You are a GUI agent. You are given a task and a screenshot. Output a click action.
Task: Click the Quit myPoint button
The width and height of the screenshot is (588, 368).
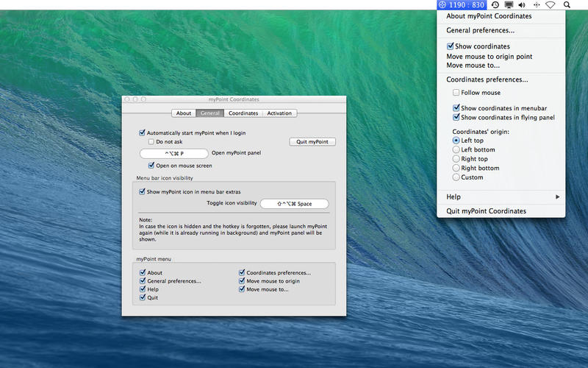pyautogui.click(x=312, y=141)
